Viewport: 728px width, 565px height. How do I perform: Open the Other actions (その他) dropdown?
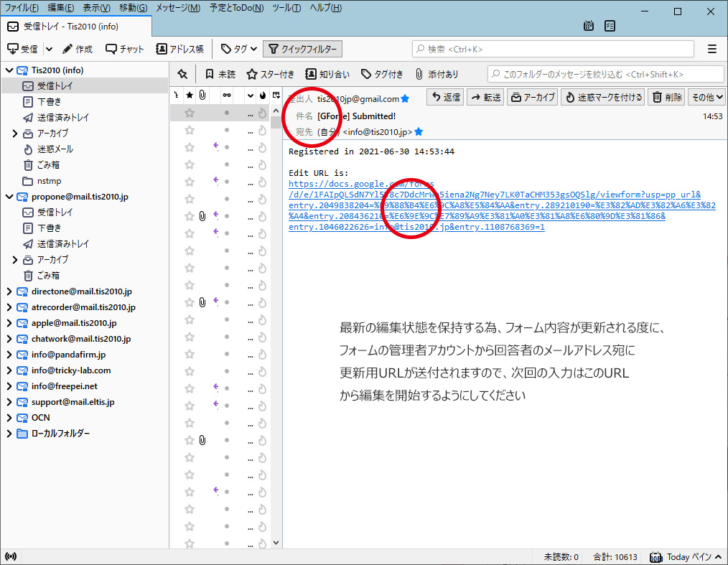click(706, 97)
